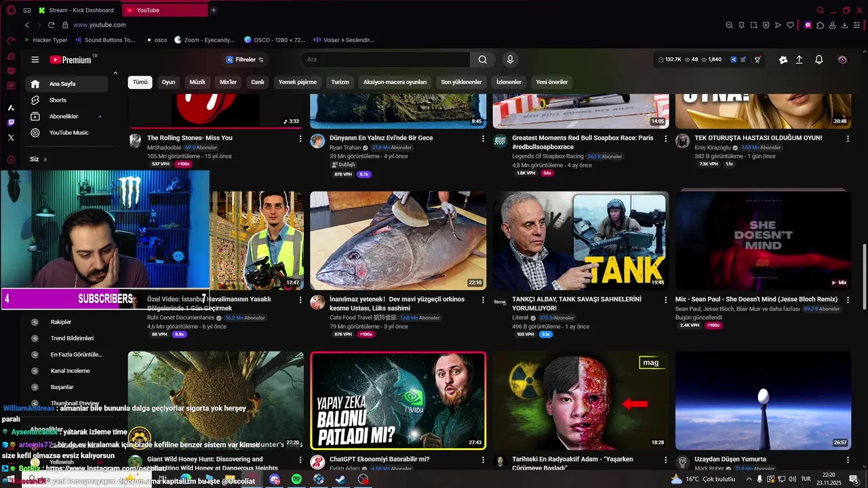Open Sound Buttons bookmark

pyautogui.click(x=104, y=40)
